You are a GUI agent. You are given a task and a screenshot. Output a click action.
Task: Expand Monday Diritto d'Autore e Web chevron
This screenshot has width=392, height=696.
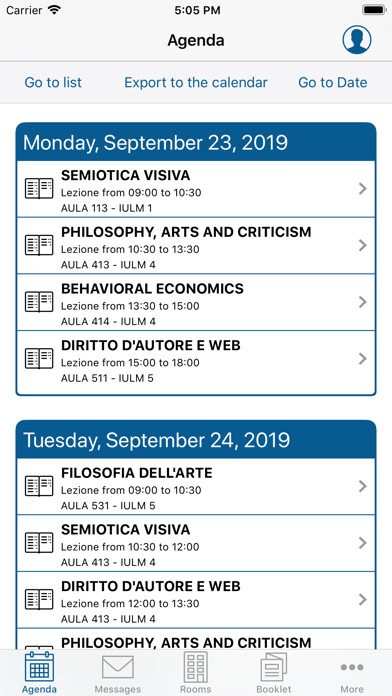[363, 358]
